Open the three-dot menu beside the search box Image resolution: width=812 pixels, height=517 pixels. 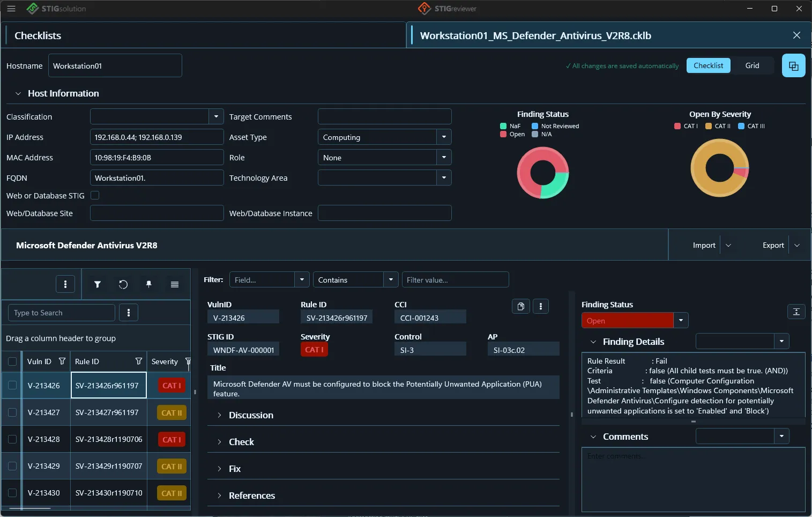[x=129, y=313]
